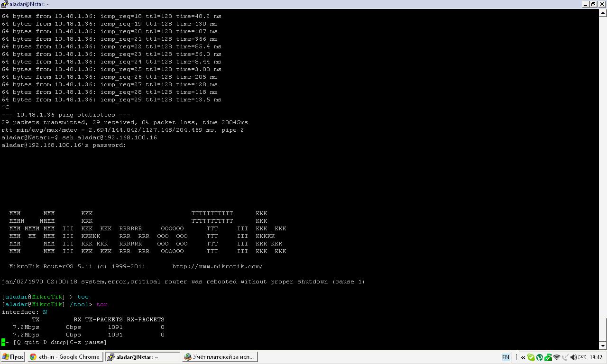Click the '/tool> tor' prompt line
The height and width of the screenshot is (364, 607).
point(55,304)
